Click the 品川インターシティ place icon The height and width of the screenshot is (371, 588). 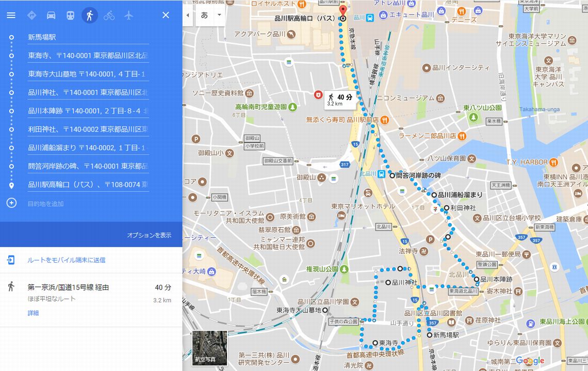(427, 68)
